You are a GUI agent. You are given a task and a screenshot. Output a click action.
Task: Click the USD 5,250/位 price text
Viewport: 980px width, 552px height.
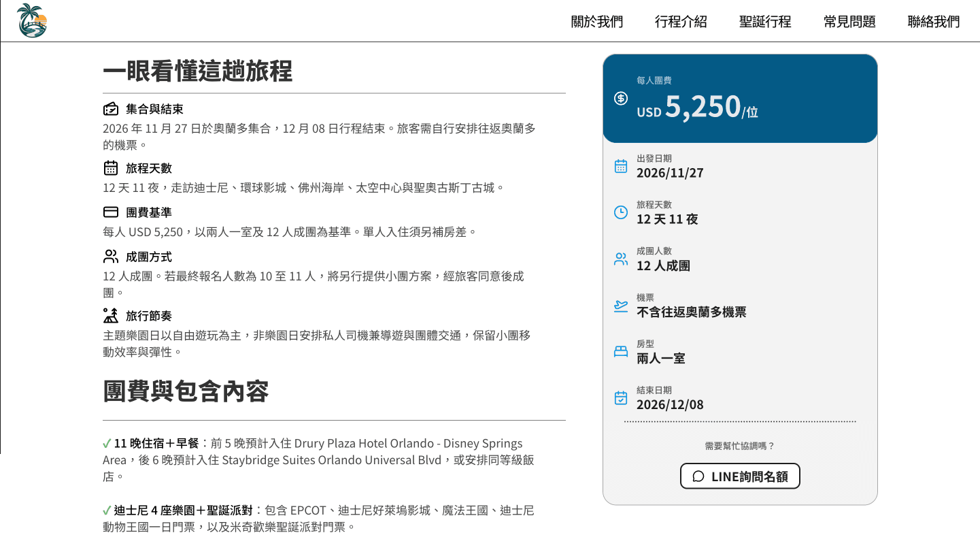(698, 107)
